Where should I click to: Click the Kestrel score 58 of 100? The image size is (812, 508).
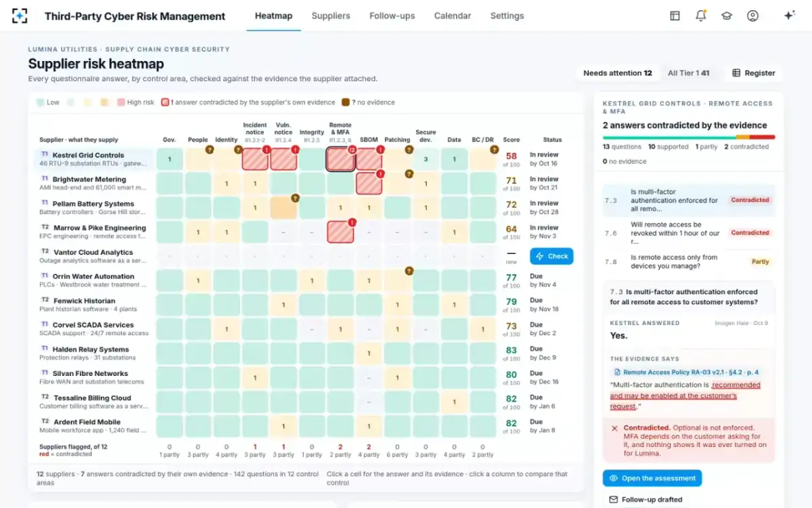512,159
